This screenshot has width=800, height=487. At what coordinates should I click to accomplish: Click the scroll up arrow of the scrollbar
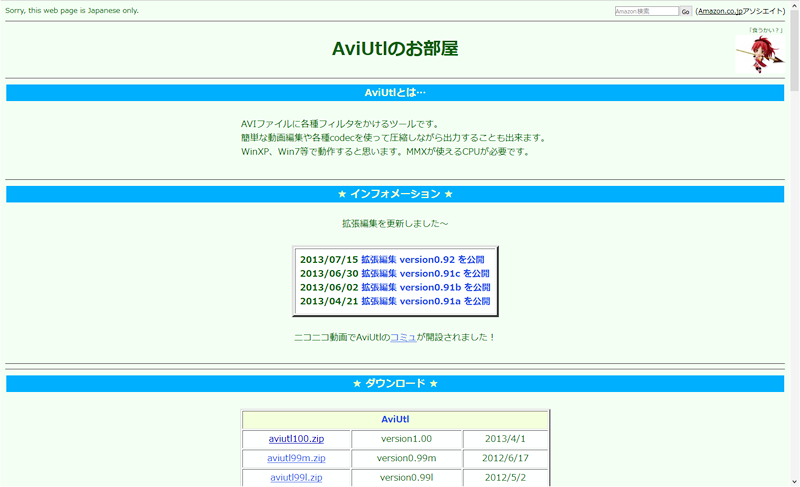(x=794, y=4)
